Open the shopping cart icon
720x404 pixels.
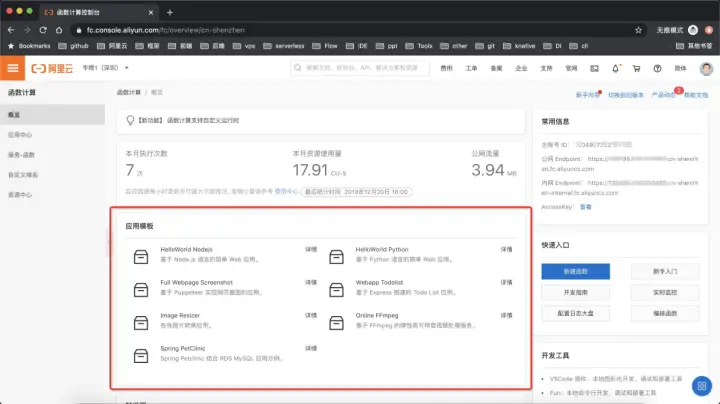(636, 68)
